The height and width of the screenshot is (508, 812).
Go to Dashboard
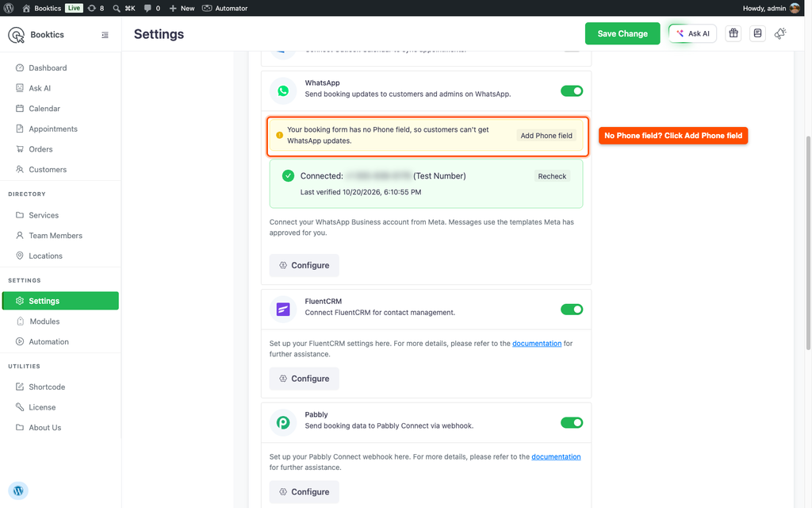point(48,68)
